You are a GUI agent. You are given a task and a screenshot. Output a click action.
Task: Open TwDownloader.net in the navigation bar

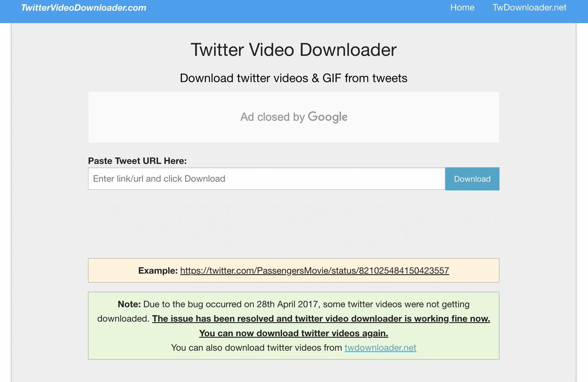coord(529,8)
